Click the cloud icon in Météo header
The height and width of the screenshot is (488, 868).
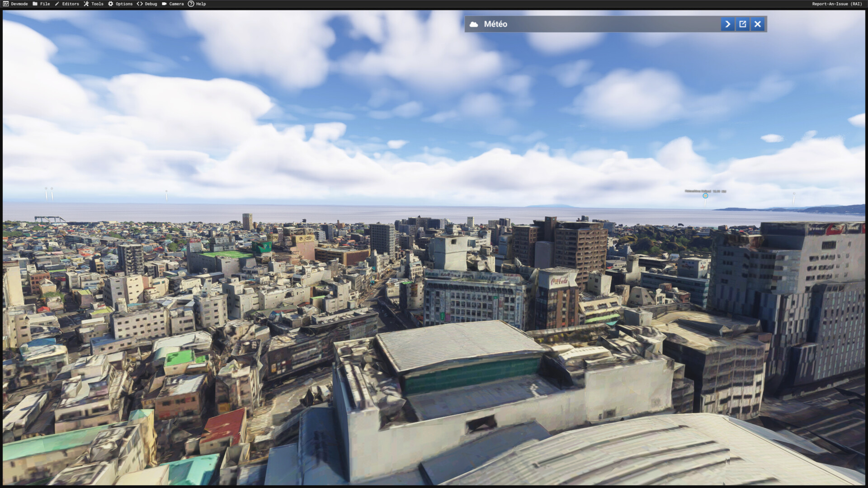click(x=474, y=24)
